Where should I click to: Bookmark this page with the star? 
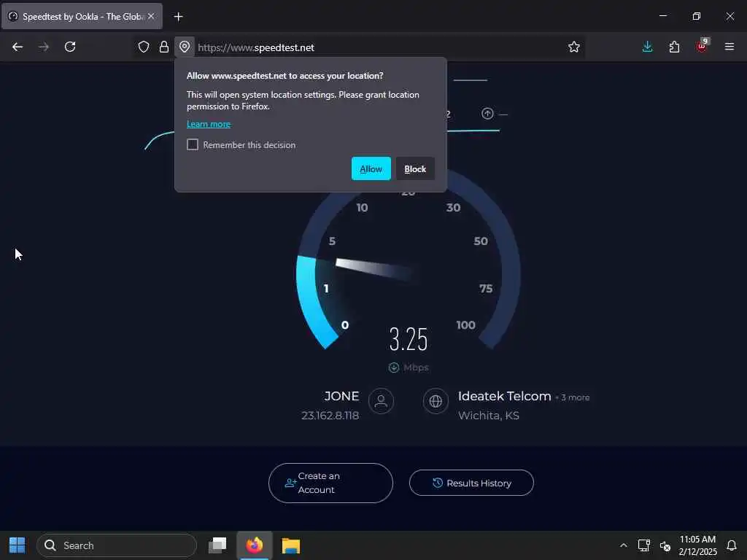(573, 47)
